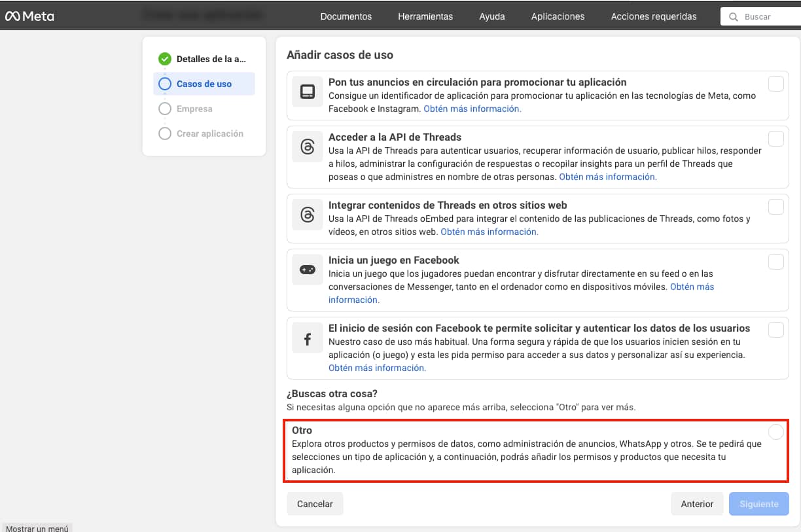Click the Facebook f icon
The image size is (801, 532).
(308, 338)
